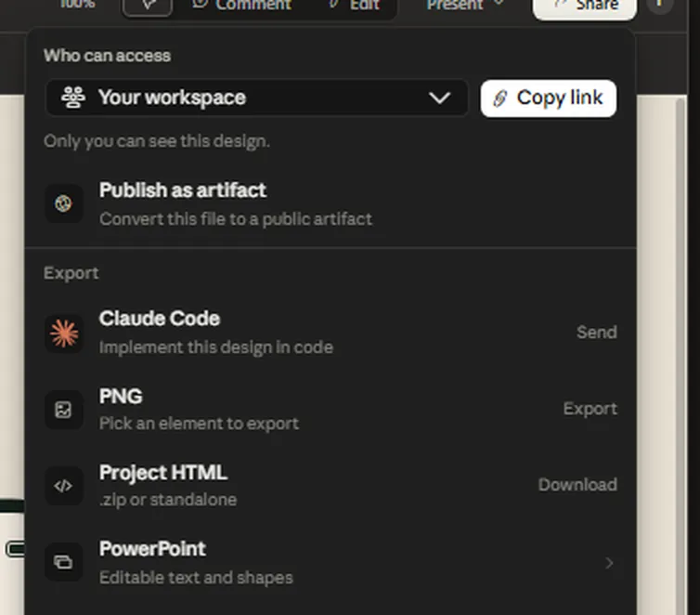Viewport: 700px width, 615px height.
Task: Click 'Only you can see this design.' text
Action: tap(157, 141)
